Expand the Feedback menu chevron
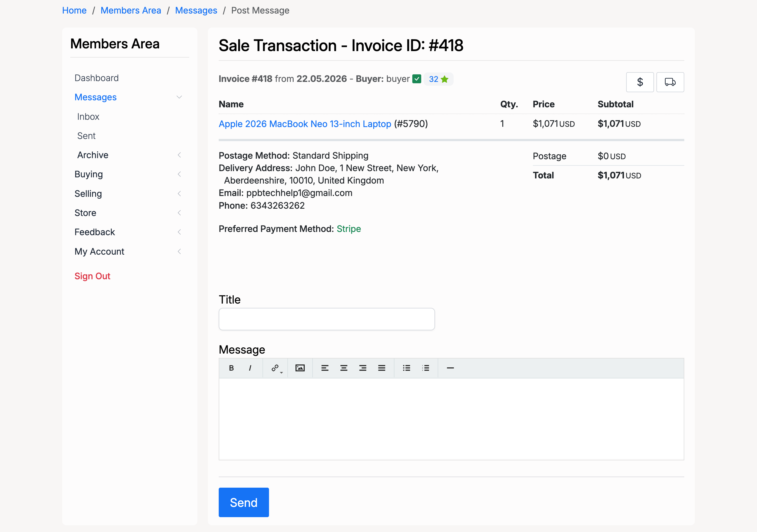This screenshot has width=757, height=532. (179, 232)
